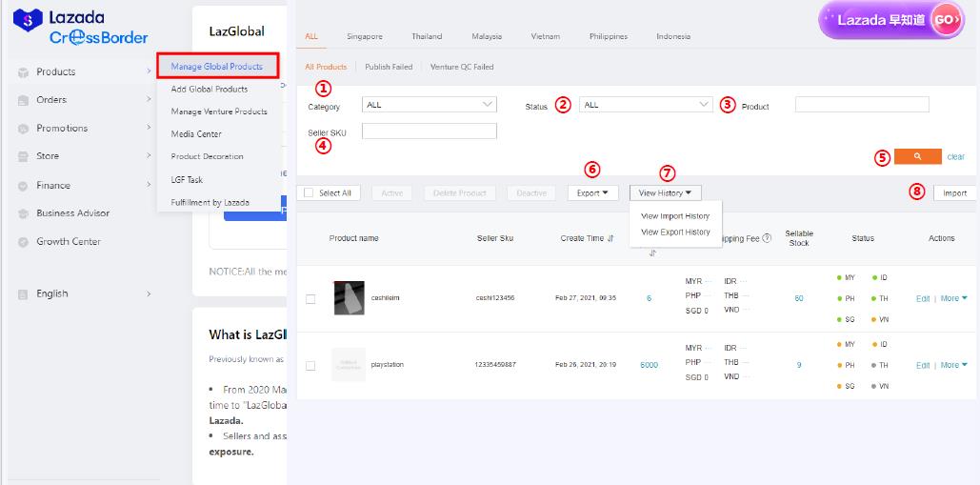Click the Promotions sidebar icon
980x485 pixels.
pos(23,129)
